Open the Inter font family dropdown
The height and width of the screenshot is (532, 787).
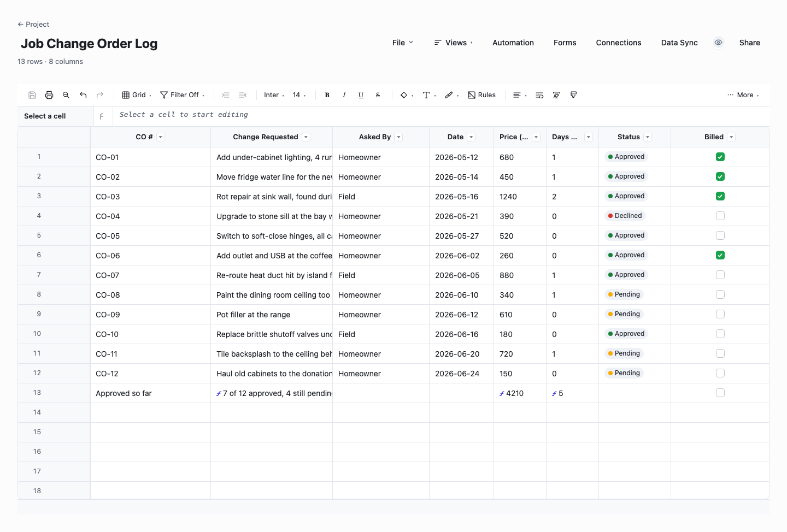pyautogui.click(x=274, y=95)
